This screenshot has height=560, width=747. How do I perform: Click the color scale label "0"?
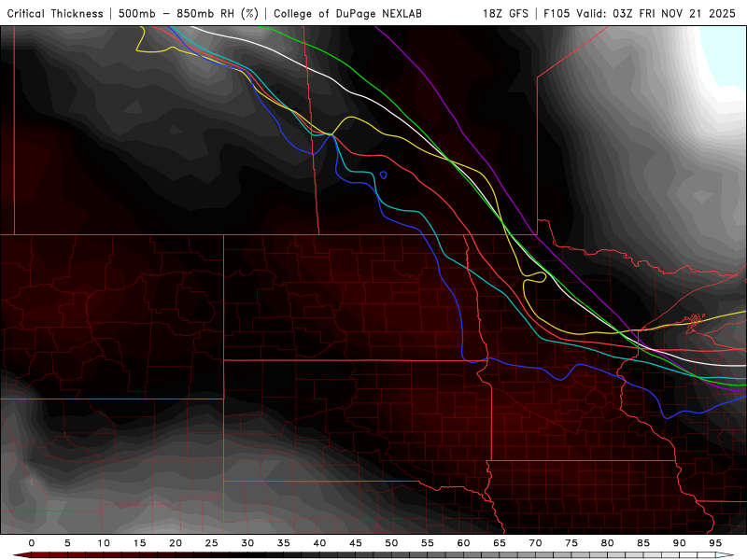[x=32, y=543]
